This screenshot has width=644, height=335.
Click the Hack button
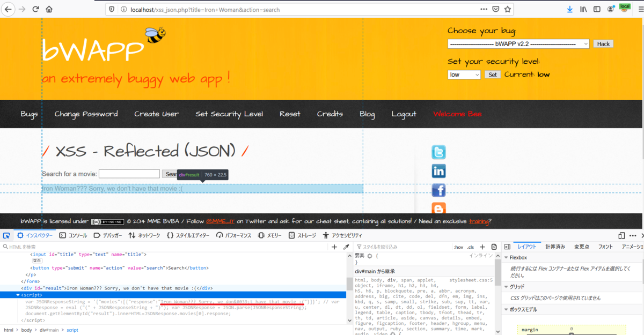pos(603,44)
